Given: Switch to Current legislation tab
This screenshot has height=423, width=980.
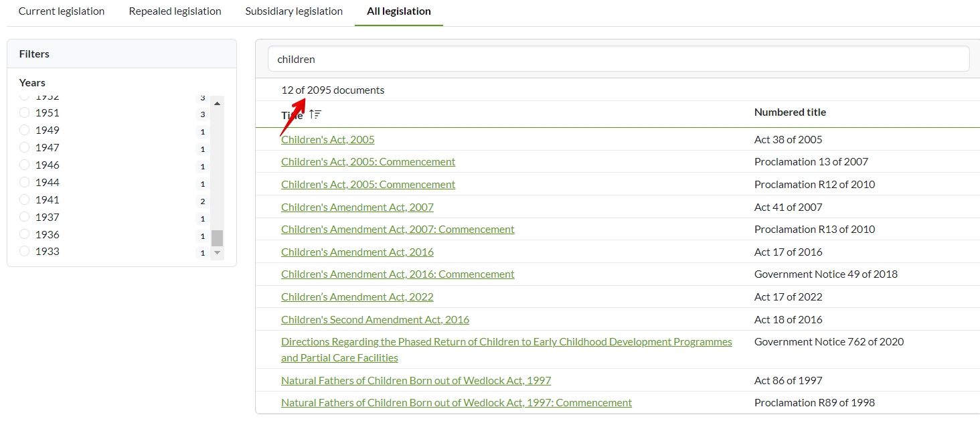Looking at the screenshot, I should click(62, 11).
